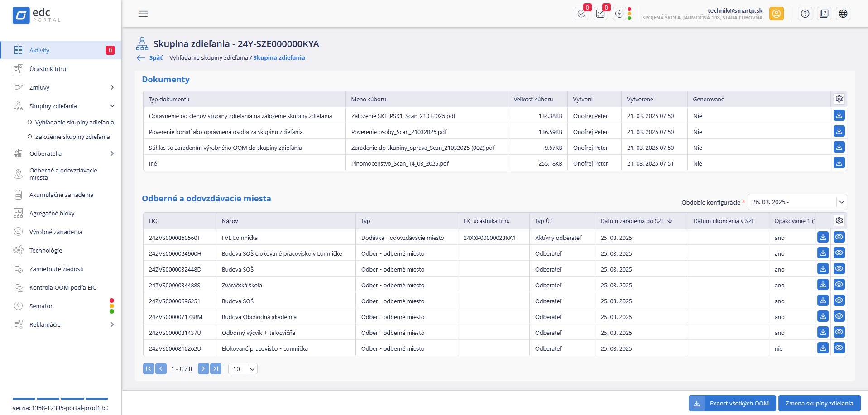This screenshot has width=868, height=415.
Task: Open Kontrola OOM podľa EIC
Action: point(61,287)
